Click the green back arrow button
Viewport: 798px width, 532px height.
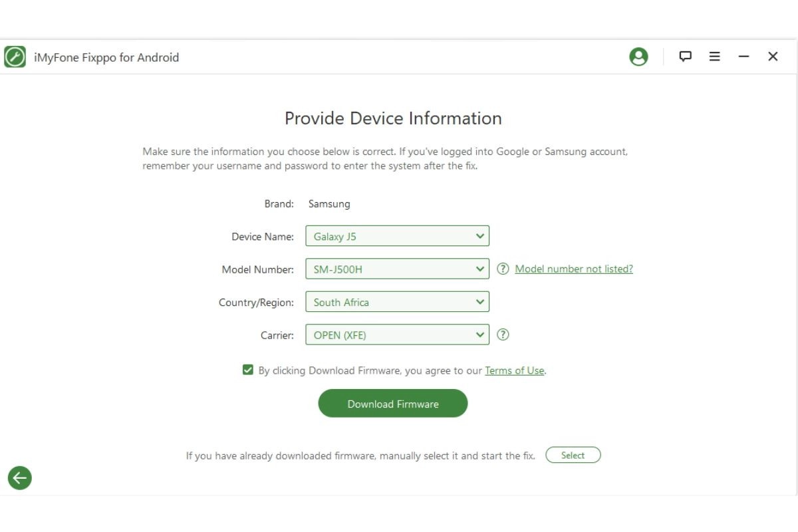coord(19,477)
